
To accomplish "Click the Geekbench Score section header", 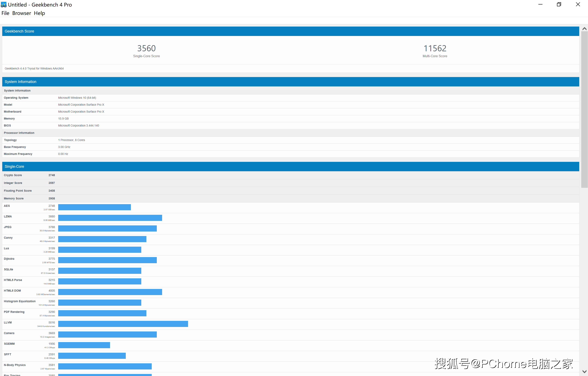I will point(291,31).
